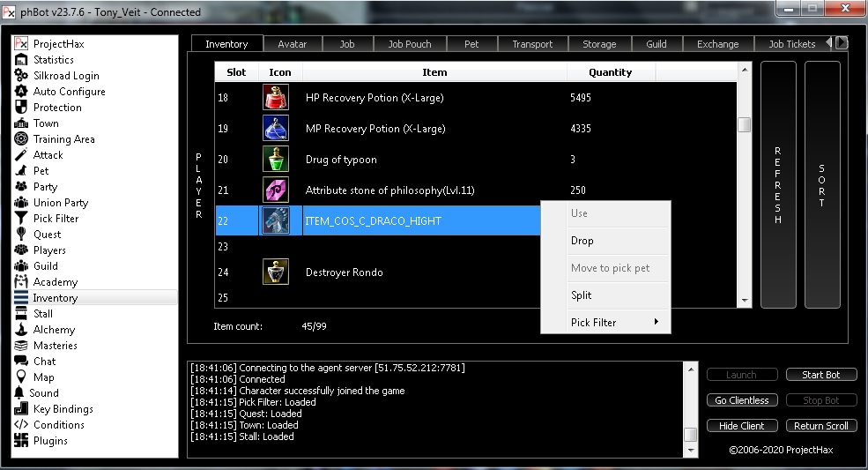Select the Drug of typoon green icon

276,160
